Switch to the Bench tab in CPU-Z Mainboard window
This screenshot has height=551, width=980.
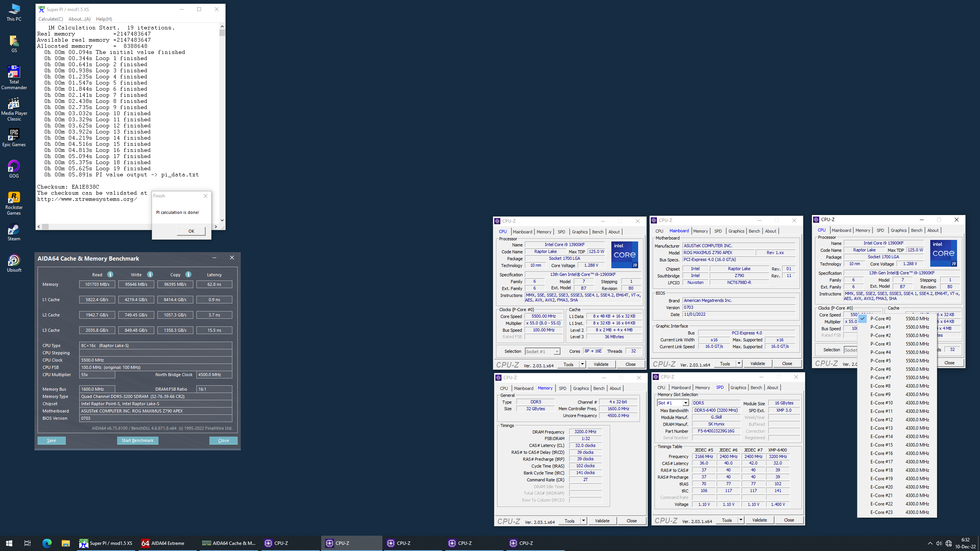(754, 231)
